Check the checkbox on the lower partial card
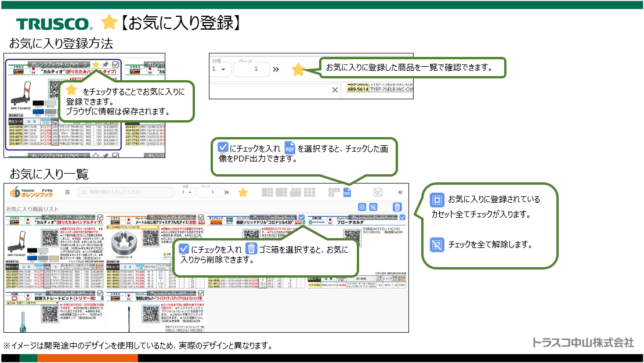644x363 pixels. 116,156
